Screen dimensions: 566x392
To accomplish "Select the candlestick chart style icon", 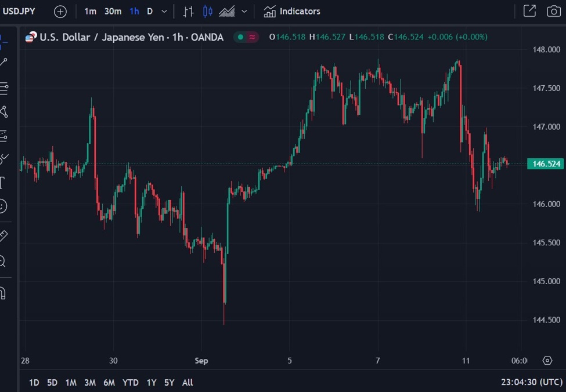I will pos(208,12).
